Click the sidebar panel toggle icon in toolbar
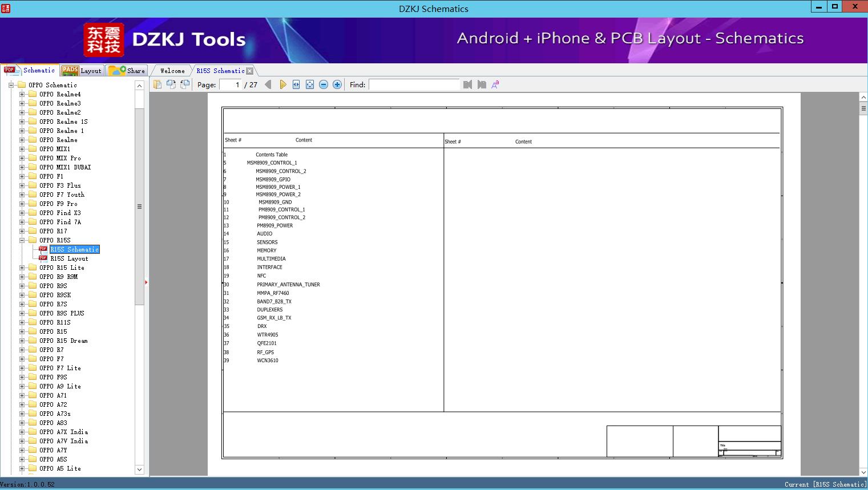The width and height of the screenshot is (868, 490). 158,84
